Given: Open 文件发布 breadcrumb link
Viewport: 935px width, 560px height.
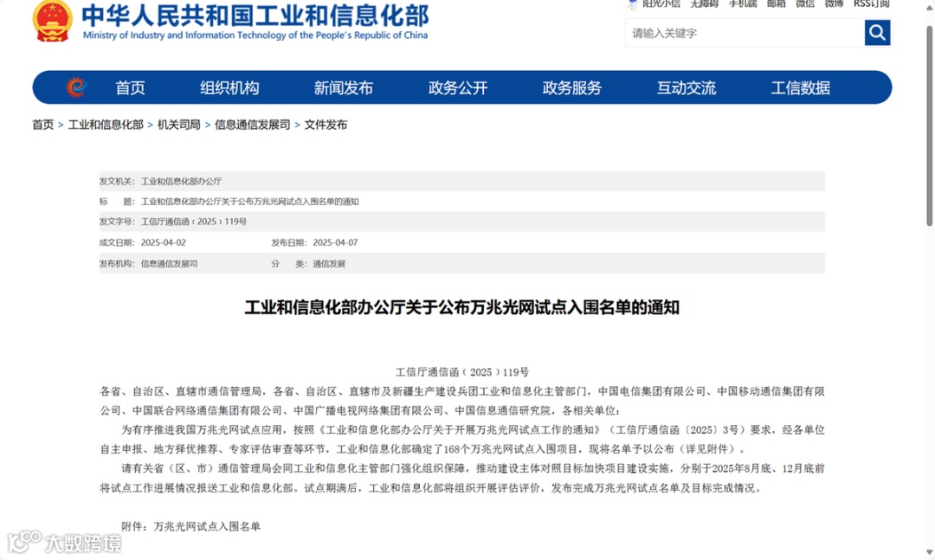Looking at the screenshot, I should (x=326, y=125).
